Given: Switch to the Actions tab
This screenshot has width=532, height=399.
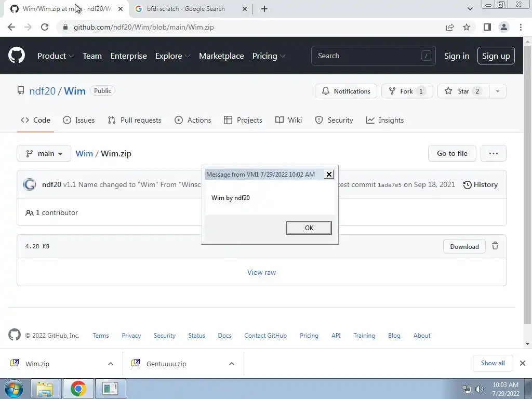Looking at the screenshot, I should pos(193,120).
